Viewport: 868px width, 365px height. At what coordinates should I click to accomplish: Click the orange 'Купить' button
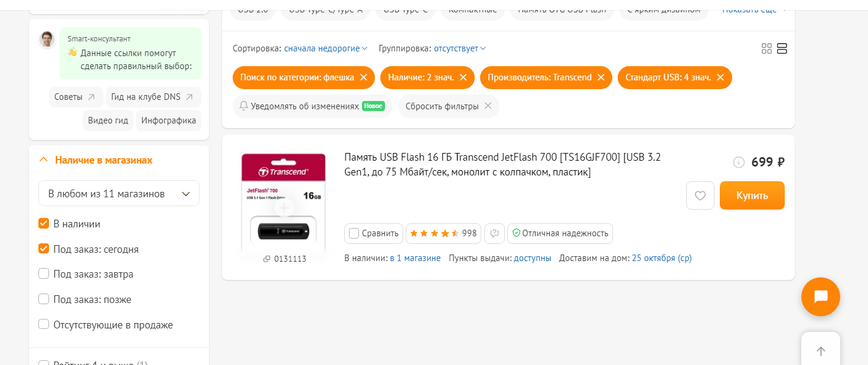(x=752, y=195)
